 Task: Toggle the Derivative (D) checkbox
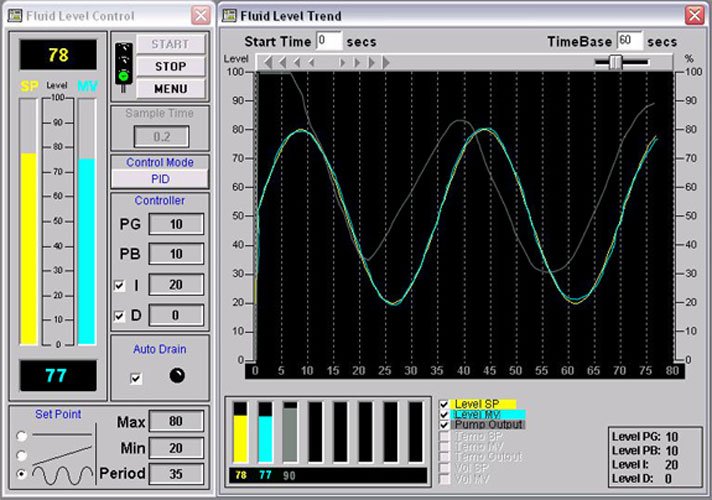coord(120,316)
